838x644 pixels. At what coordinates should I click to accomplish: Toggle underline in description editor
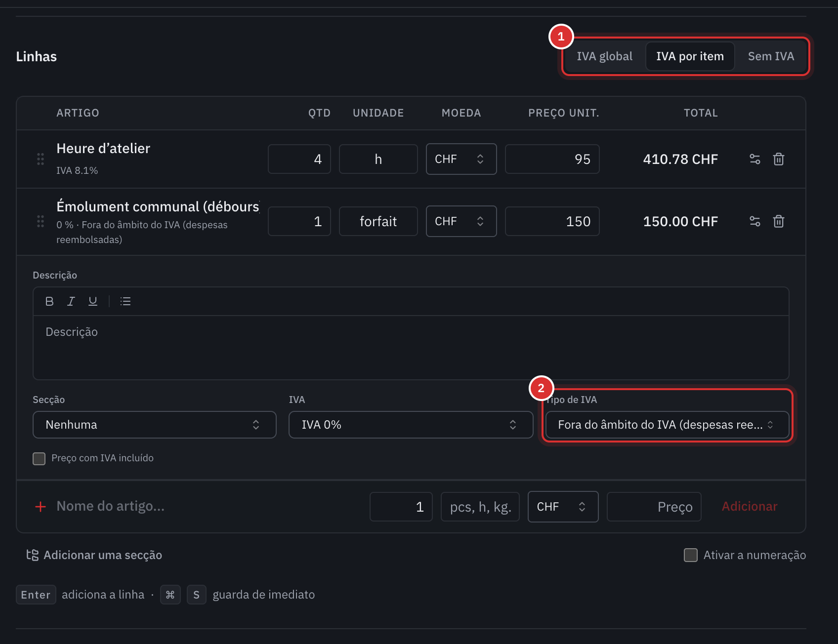click(x=93, y=301)
